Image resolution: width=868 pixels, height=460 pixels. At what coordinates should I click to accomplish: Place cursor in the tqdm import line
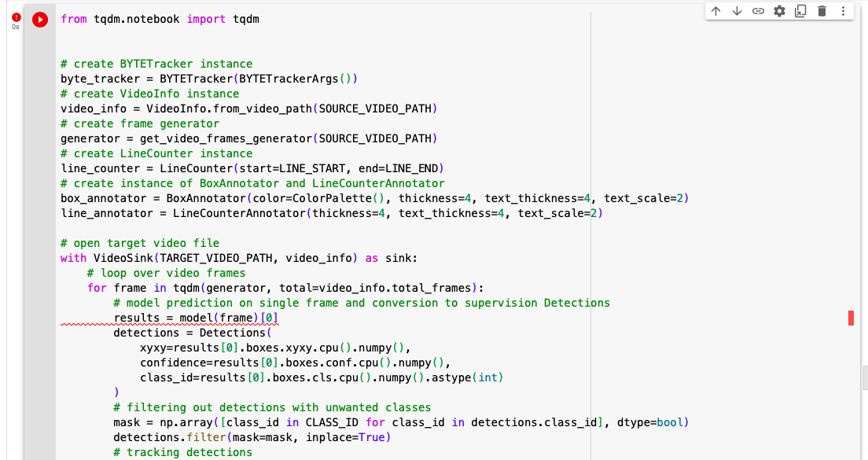point(157,19)
